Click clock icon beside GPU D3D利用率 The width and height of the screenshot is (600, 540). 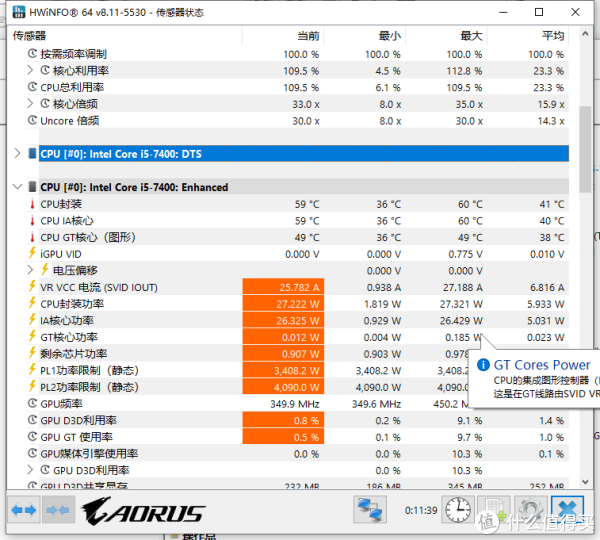33,420
